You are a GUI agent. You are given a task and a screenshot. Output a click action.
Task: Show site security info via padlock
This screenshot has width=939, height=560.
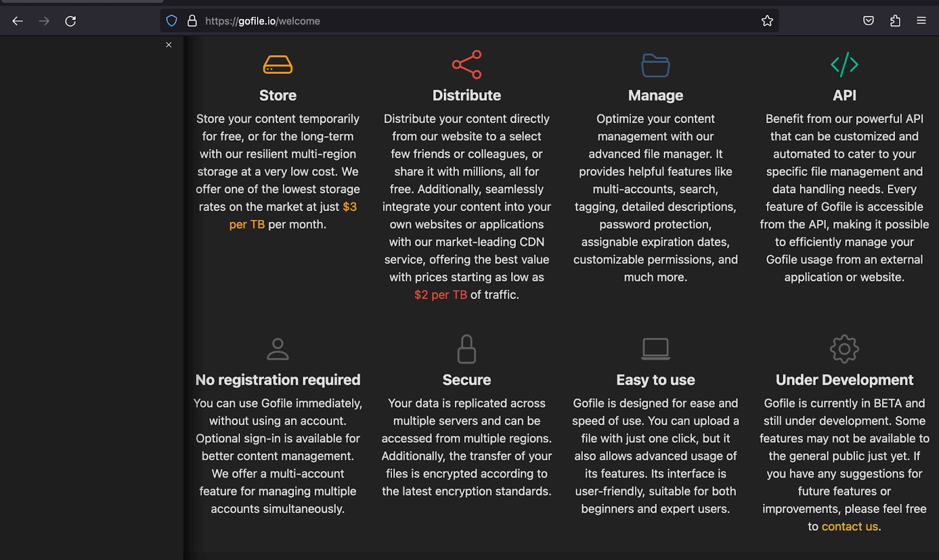192,21
